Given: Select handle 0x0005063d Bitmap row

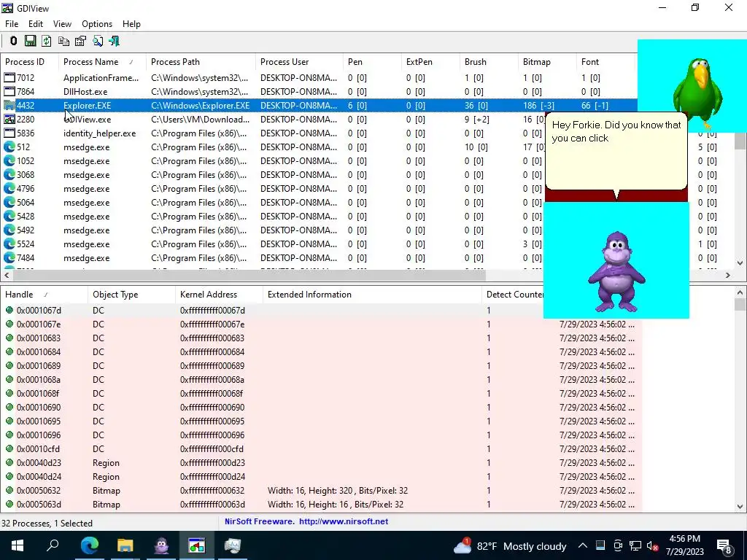Looking at the screenshot, I should [321, 505].
